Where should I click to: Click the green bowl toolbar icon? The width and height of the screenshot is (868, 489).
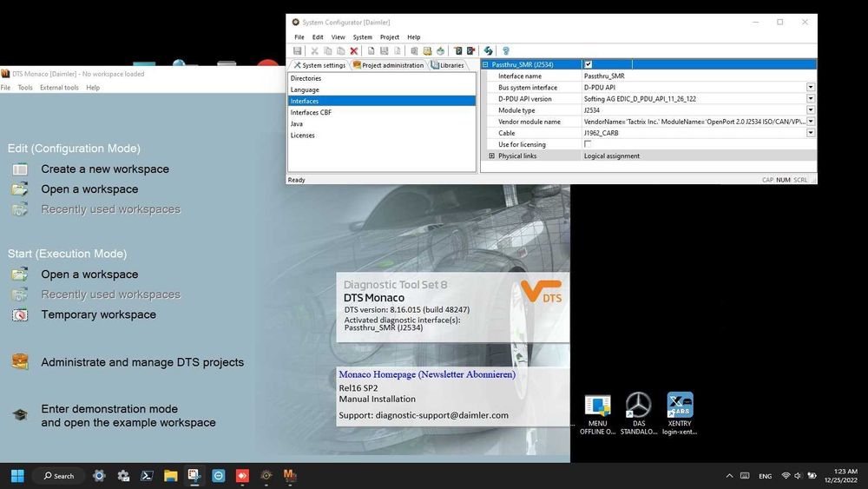coord(441,51)
